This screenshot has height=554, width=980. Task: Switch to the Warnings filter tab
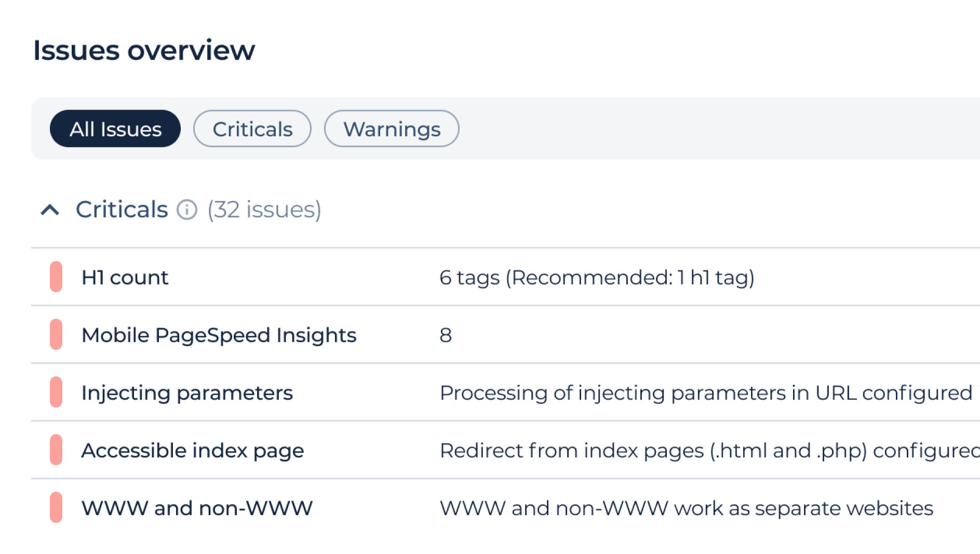pos(392,129)
